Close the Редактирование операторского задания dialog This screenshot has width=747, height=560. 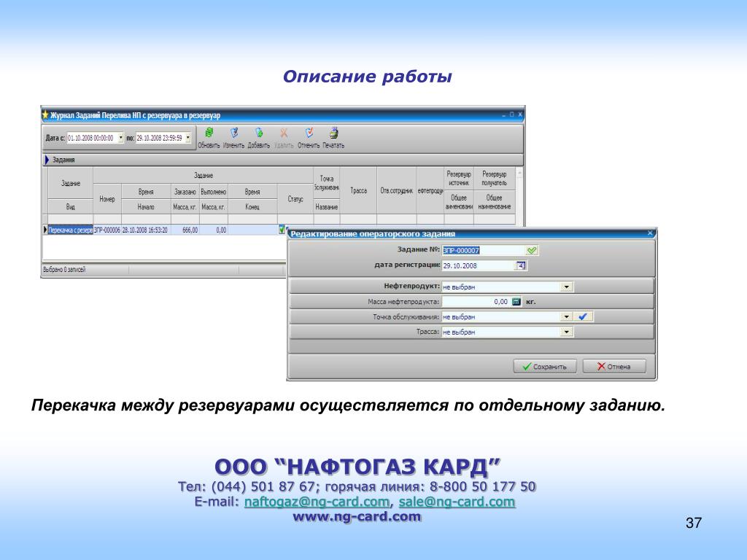coord(650,233)
